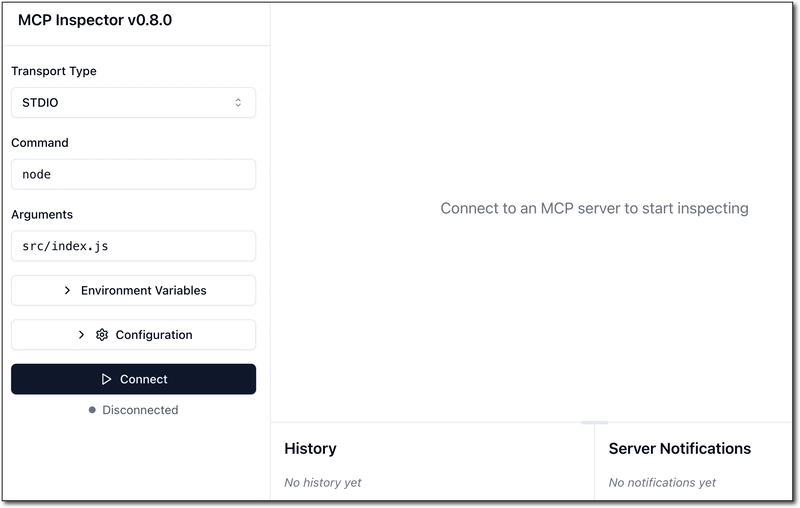Connect to the MCP server
Screen dimensions: 800x508
click(x=133, y=379)
